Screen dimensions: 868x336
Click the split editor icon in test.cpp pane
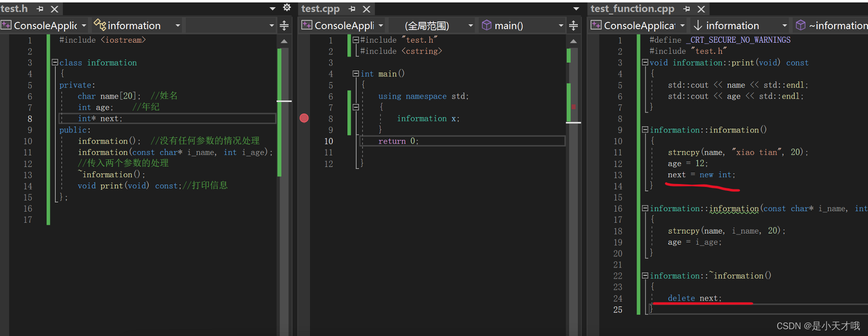pos(573,26)
